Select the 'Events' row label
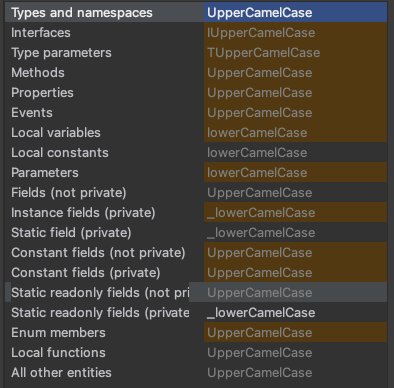The height and width of the screenshot is (388, 394). (32, 113)
